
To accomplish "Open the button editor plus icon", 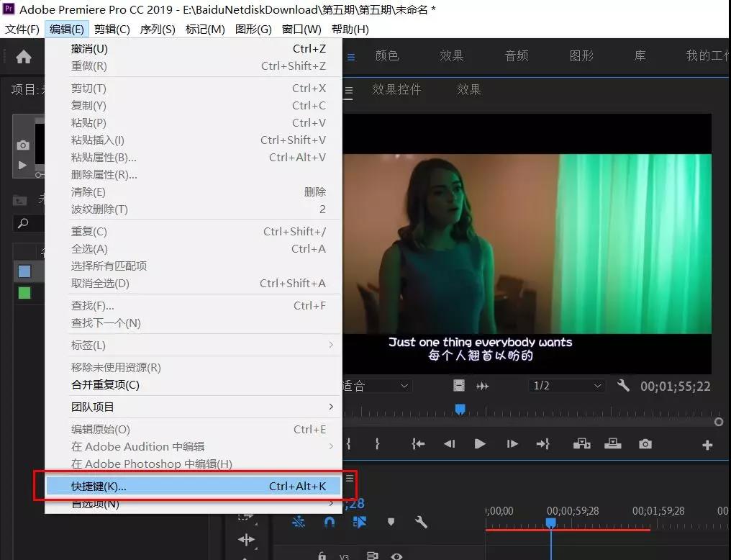I will pyautogui.click(x=707, y=446).
